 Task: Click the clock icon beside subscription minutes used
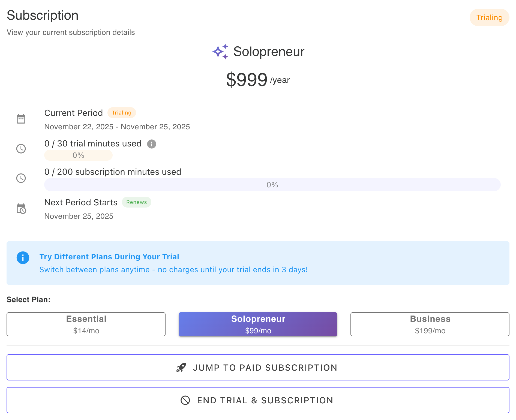pyautogui.click(x=21, y=178)
